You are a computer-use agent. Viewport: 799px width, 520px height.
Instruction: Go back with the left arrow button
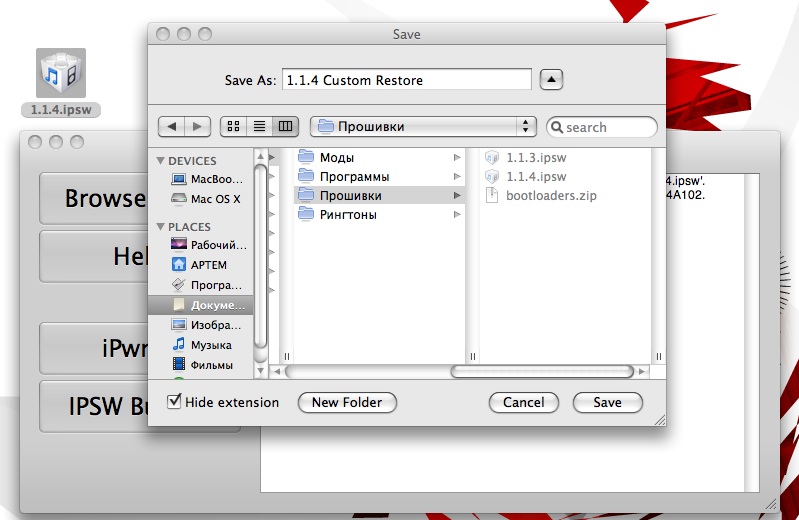[171, 126]
